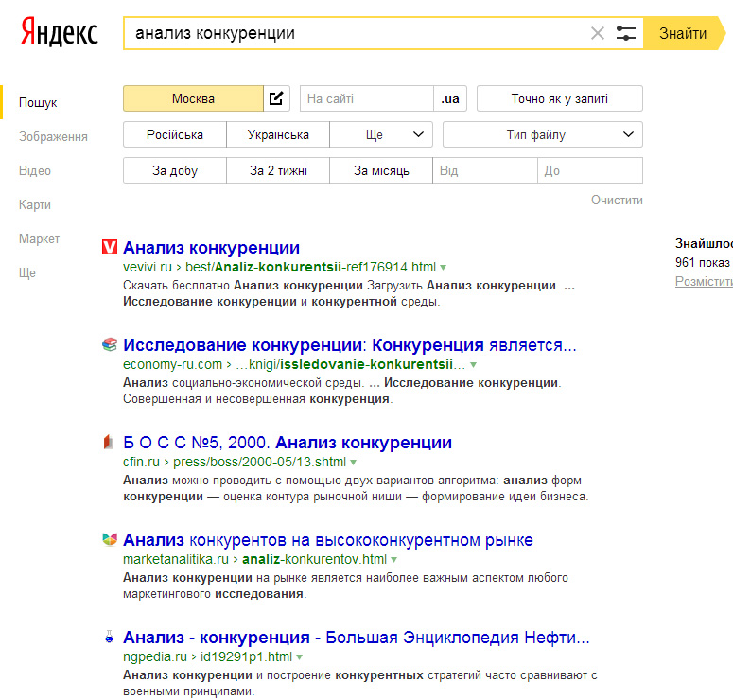Clear the search query with the X icon
733x700 pixels.
pyautogui.click(x=598, y=33)
